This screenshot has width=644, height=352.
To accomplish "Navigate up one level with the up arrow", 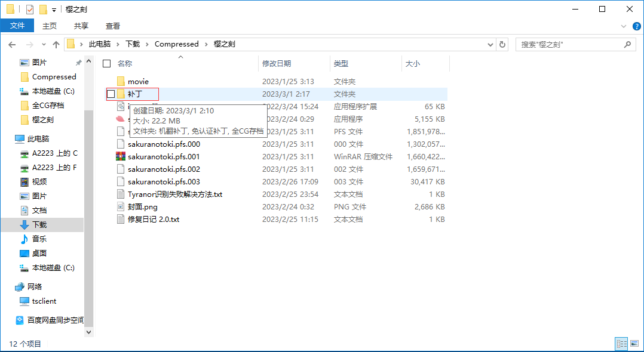I will click(x=56, y=44).
